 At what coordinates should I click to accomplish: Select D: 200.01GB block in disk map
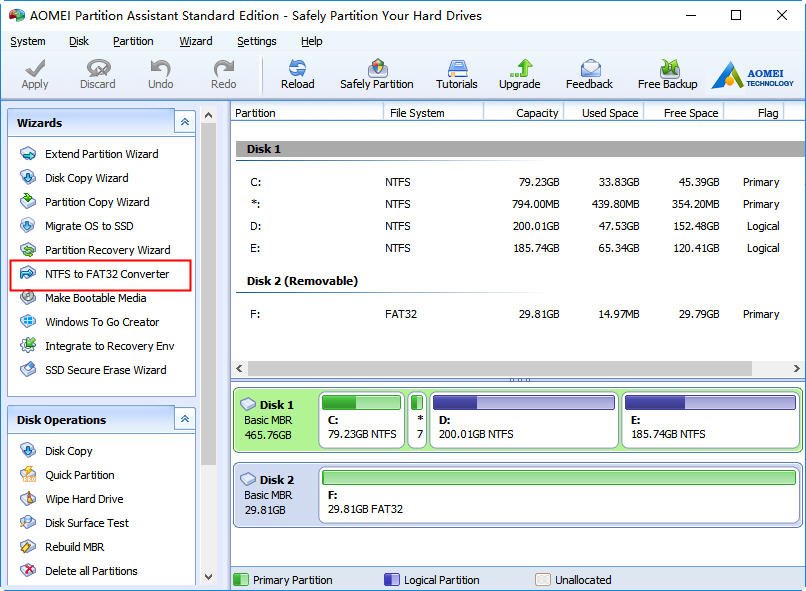pos(524,420)
